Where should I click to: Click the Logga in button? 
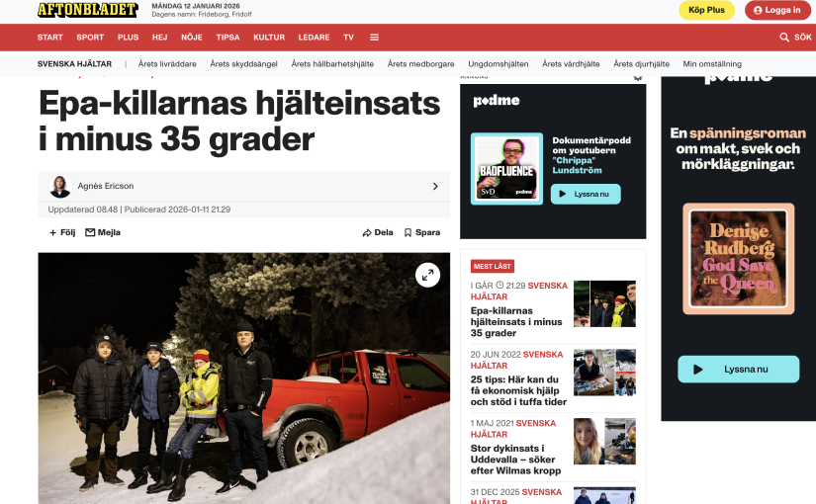(777, 10)
